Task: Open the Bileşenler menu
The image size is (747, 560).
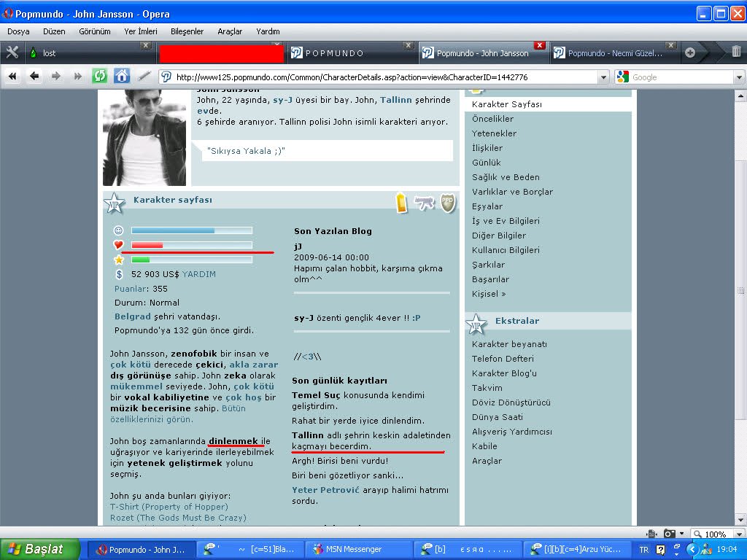Action: coord(187,31)
